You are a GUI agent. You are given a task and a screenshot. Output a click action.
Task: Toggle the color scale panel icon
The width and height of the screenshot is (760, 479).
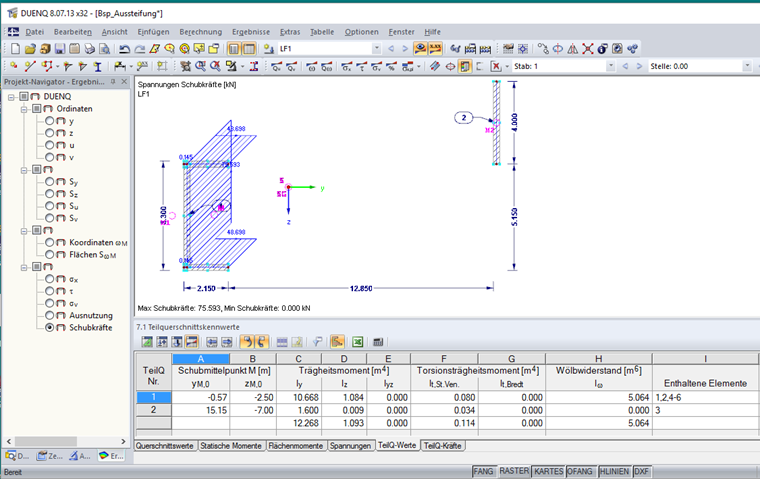(x=465, y=66)
